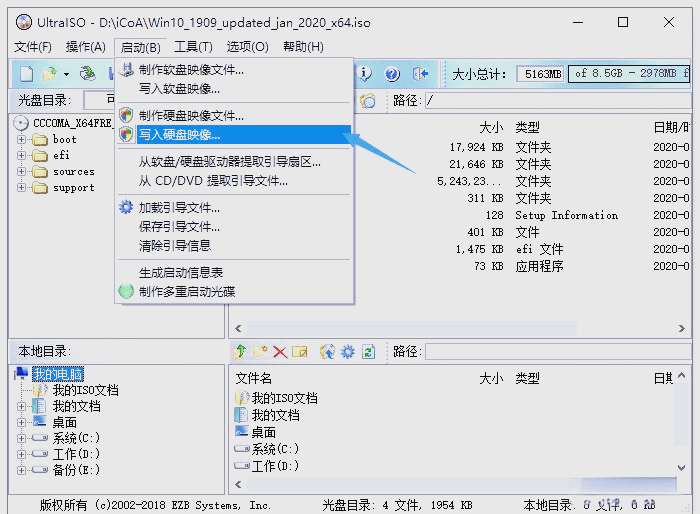
Task: Click the lower 路径 path input field
Action: click(558, 352)
